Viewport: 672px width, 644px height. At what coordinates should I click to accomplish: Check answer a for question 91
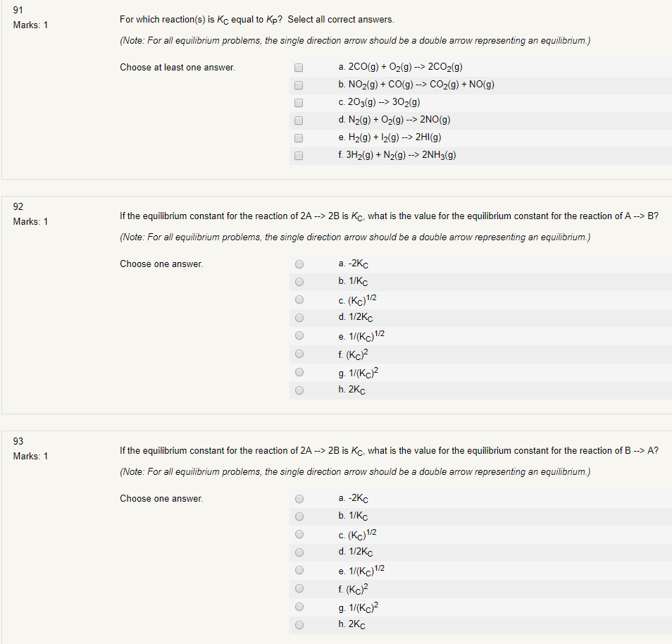[x=298, y=67]
